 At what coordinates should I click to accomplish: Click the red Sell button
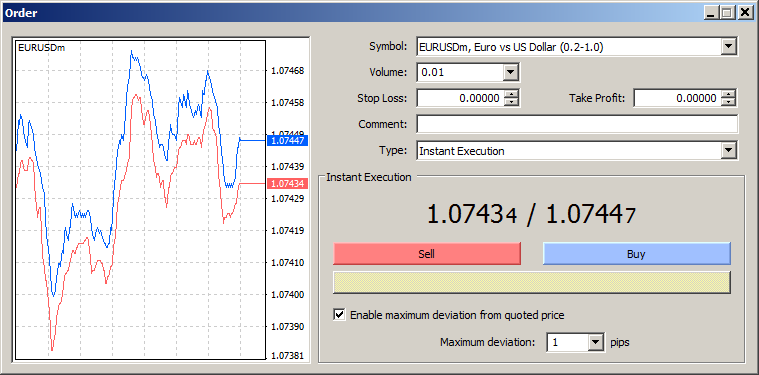pyautogui.click(x=426, y=254)
